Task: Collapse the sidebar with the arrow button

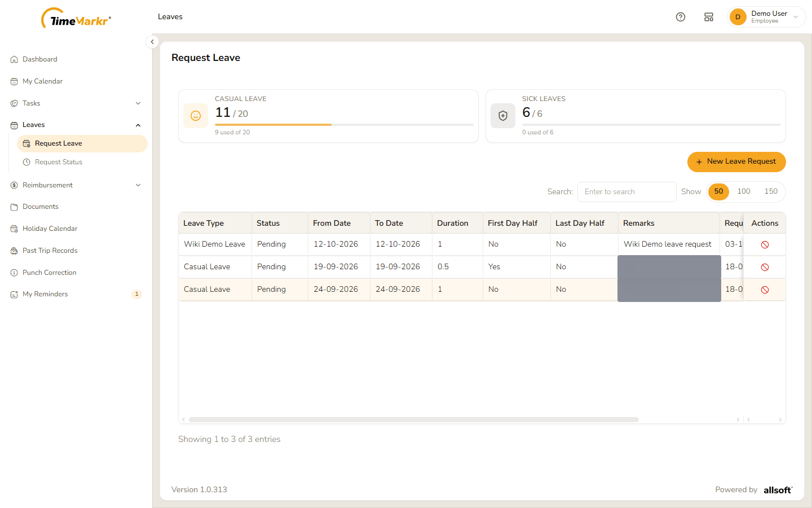Action: coord(152,42)
